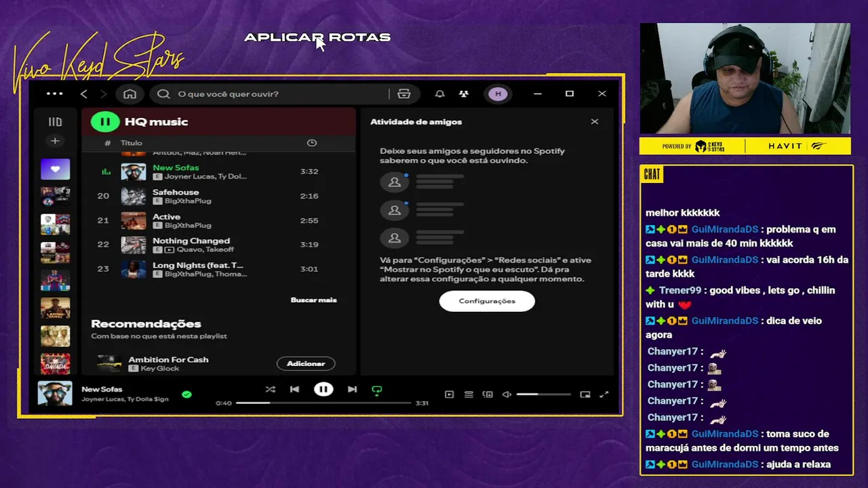Image resolution: width=868 pixels, height=488 pixels.
Task: Open the miniplayer icon
Action: (x=585, y=394)
